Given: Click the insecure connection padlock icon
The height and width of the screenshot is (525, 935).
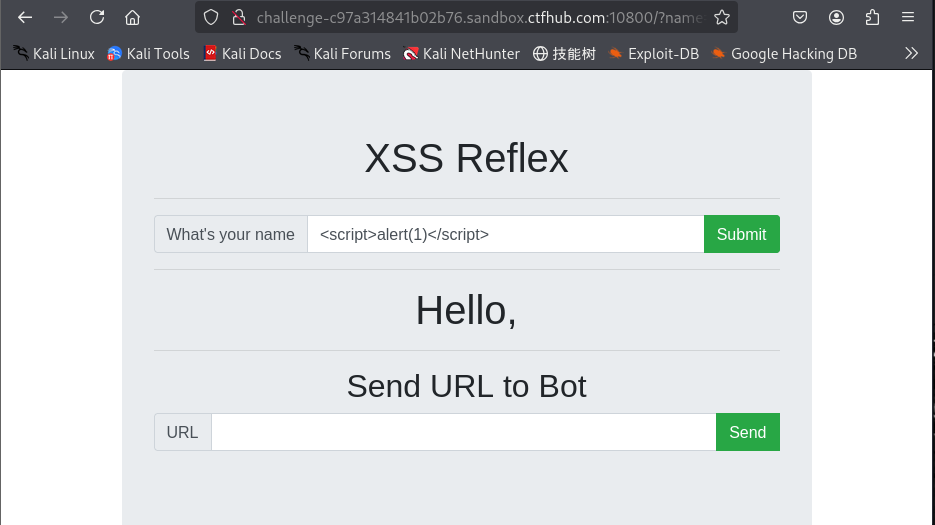Looking at the screenshot, I should (239, 17).
